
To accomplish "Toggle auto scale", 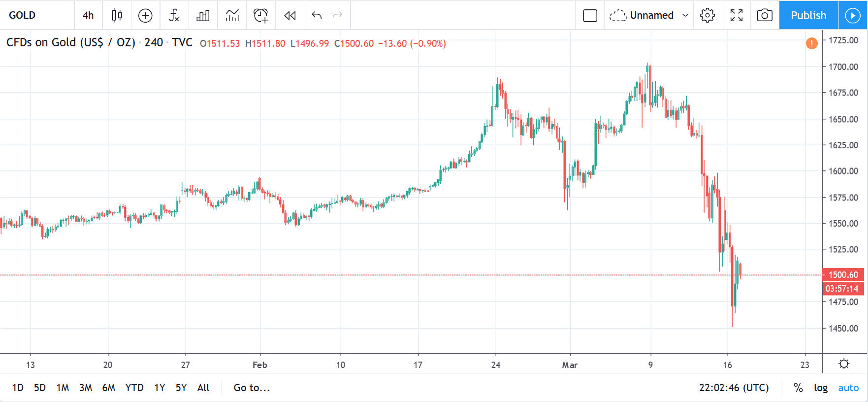I will [848, 388].
